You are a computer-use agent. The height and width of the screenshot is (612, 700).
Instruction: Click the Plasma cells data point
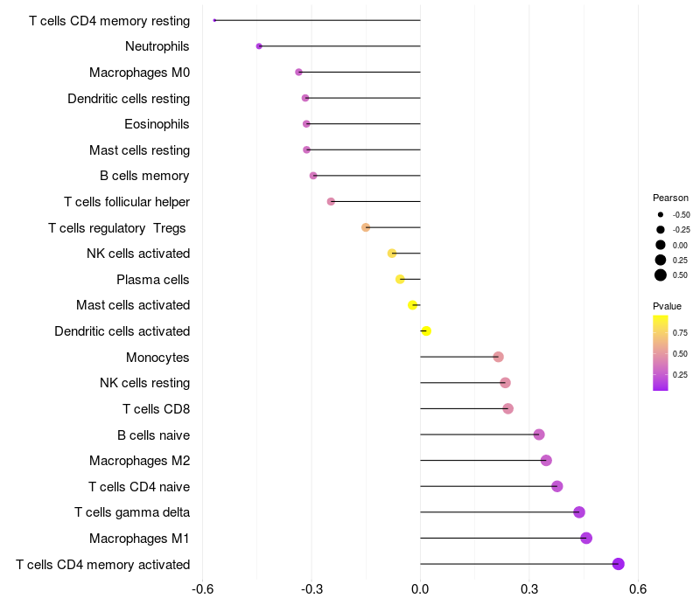tap(400, 279)
